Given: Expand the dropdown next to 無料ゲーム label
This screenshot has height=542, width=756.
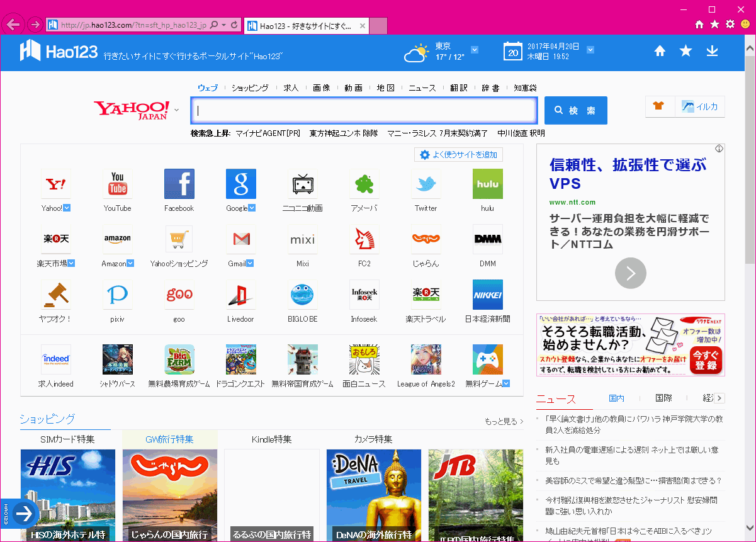Looking at the screenshot, I should [505, 384].
